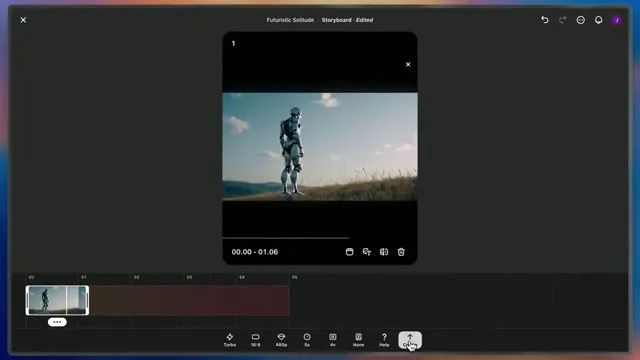Redo the last undone edit
640x360 pixels.
click(562, 20)
